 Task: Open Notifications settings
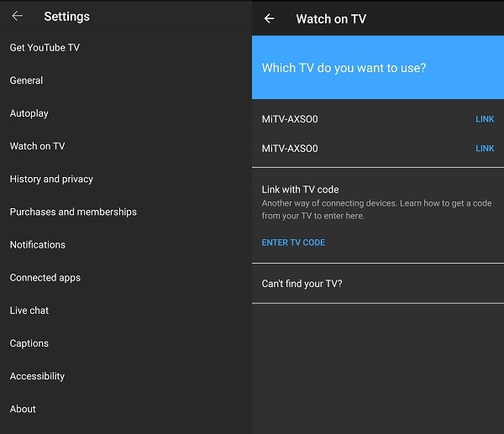click(x=126, y=245)
